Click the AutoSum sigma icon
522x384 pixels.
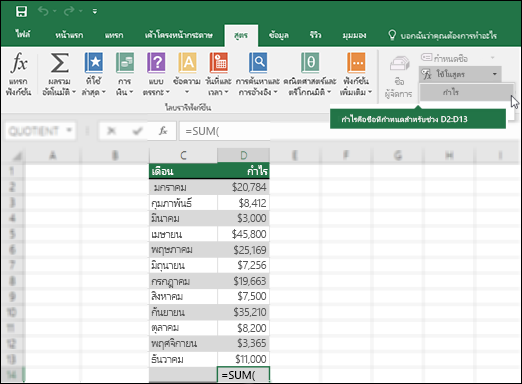59,63
